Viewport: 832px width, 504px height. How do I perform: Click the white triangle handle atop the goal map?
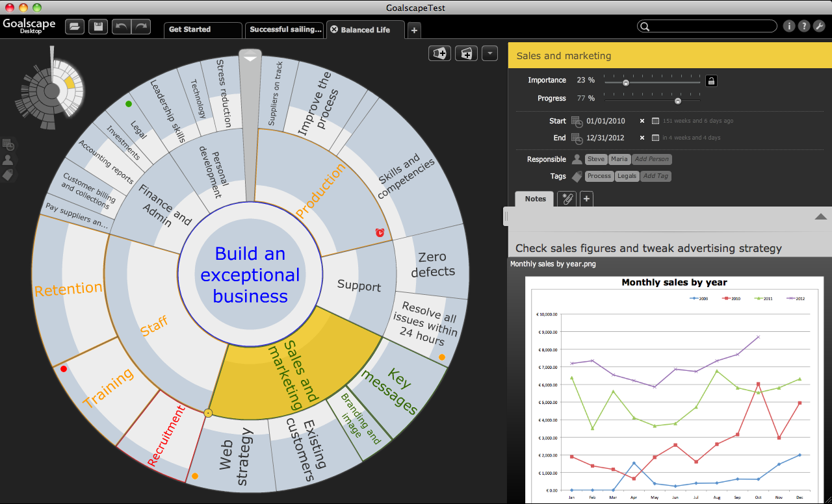(x=250, y=58)
